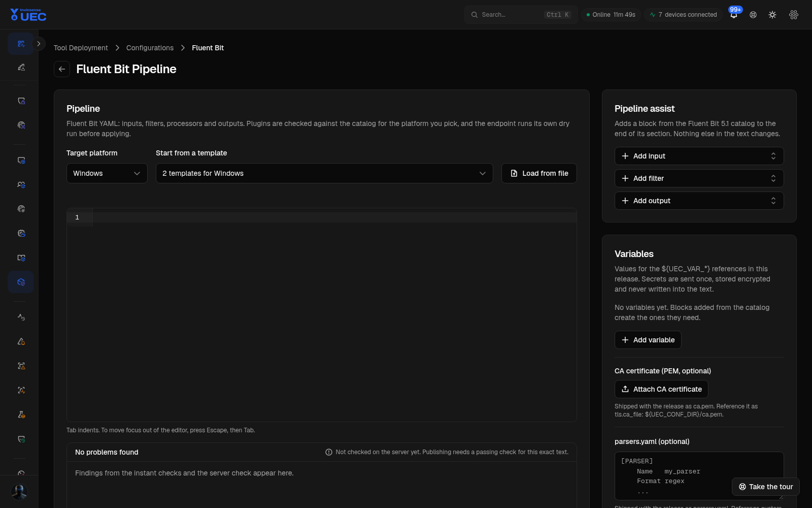
Task: Open the triangle alert bell sidebar icon
Action: click(21, 341)
